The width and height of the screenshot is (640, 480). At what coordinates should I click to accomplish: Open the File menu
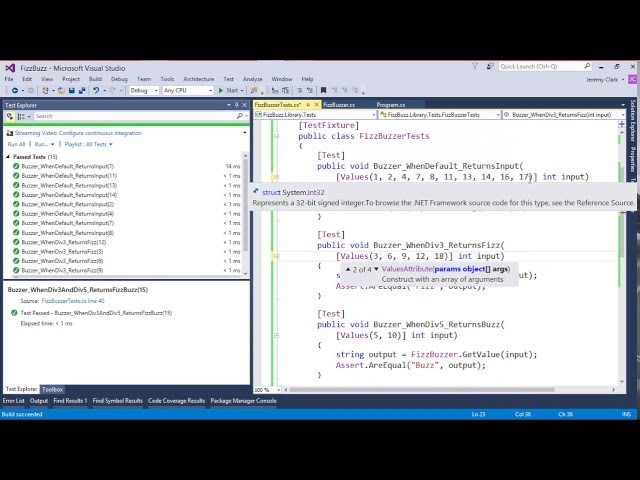click(9, 79)
